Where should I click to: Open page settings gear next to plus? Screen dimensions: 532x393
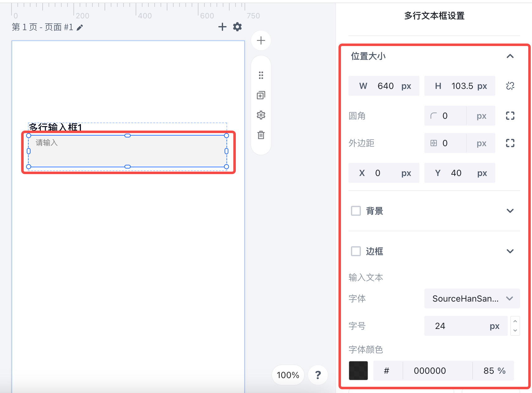[237, 27]
